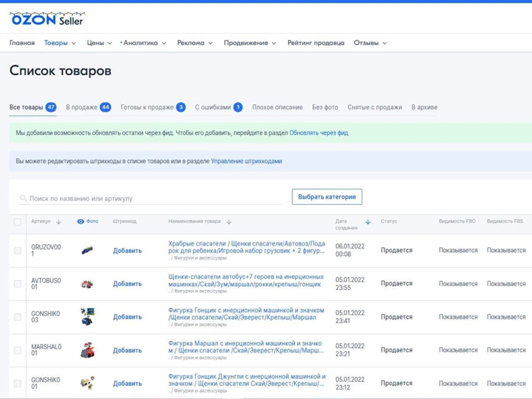Open product Фигурка Гонщик Джунгли link
The width and height of the screenshot is (532, 399).
click(247, 380)
